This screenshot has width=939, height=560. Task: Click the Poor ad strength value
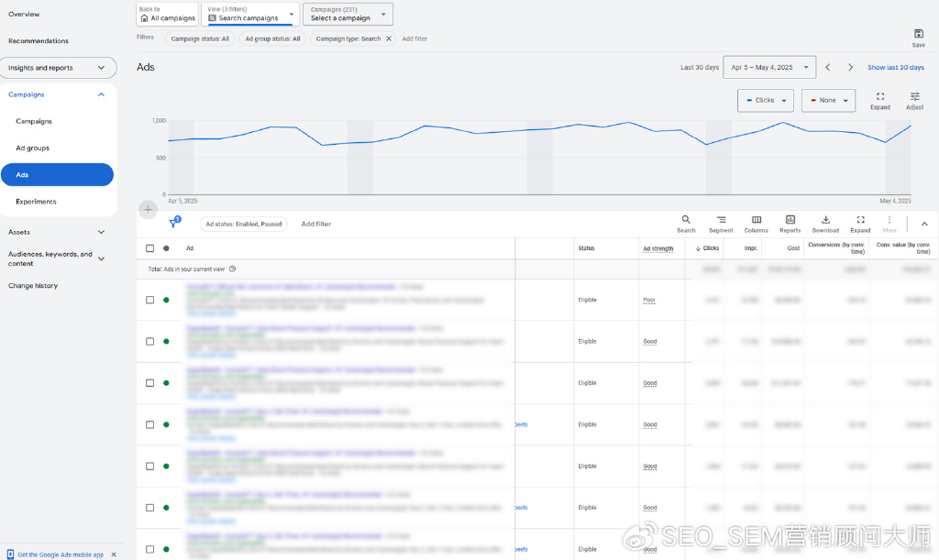649,300
